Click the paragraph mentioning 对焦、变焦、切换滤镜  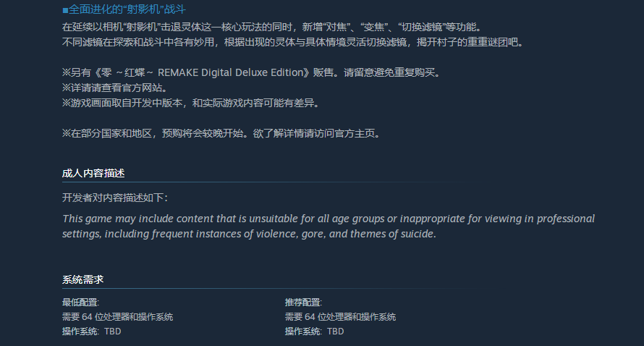coord(271,27)
